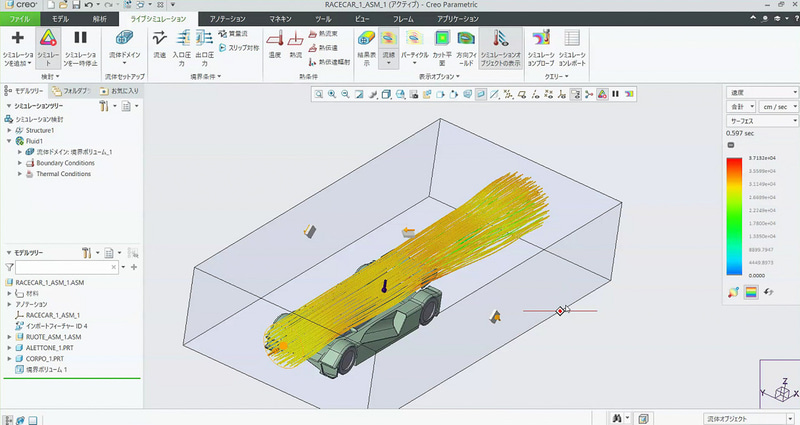Open the Fluid Object (流体オブジェクト) selection filter
Screen dimensions: 800x425
click(750, 419)
